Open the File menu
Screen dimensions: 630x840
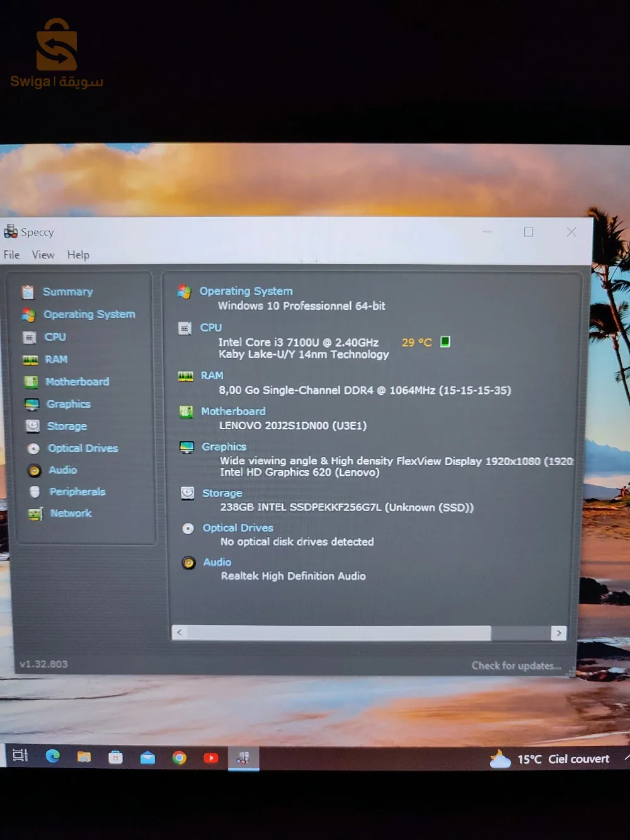(x=11, y=255)
